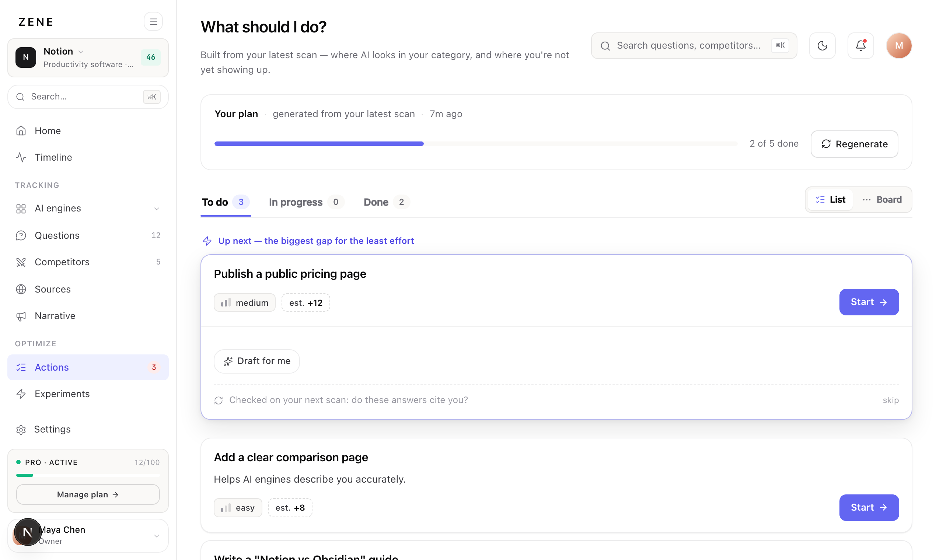Screen dimensions: 936x560
Task: Click the lightning icon beside Up next
Action: (x=207, y=241)
